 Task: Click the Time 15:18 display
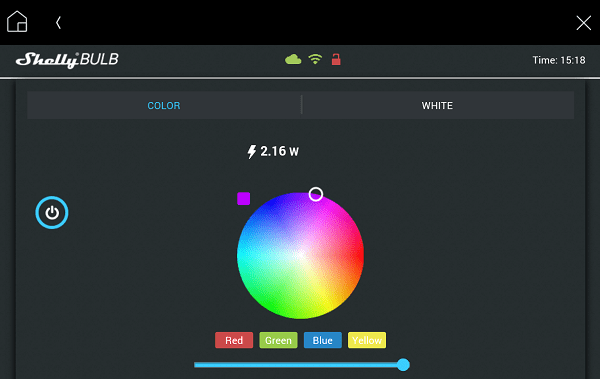559,60
